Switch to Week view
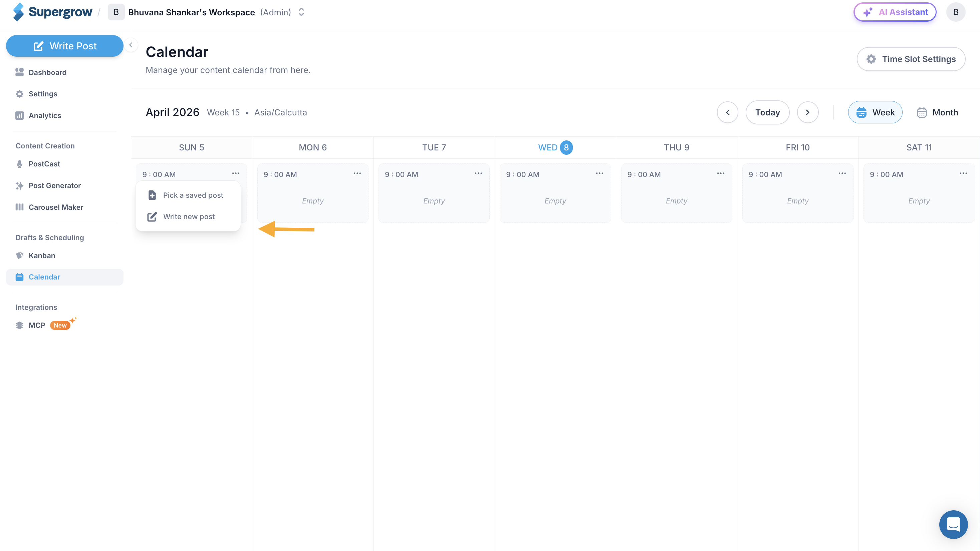 tap(875, 112)
